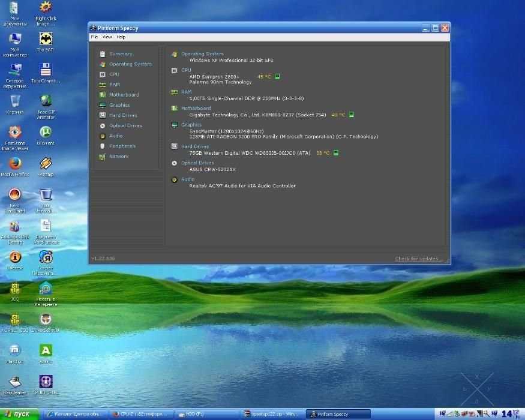Click hard drive temperature indicator icon
The width and height of the screenshot is (525, 420).
(336, 153)
